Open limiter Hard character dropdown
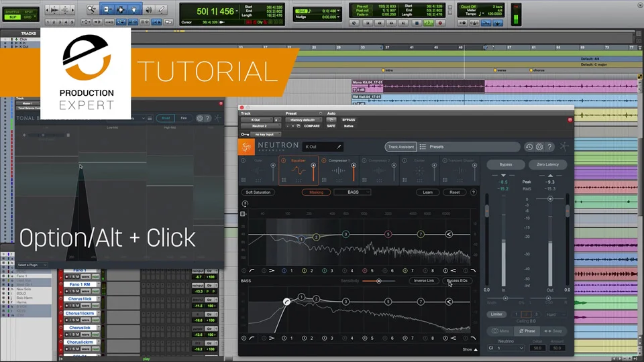Screen dimensions: 644x362 tap(555, 314)
